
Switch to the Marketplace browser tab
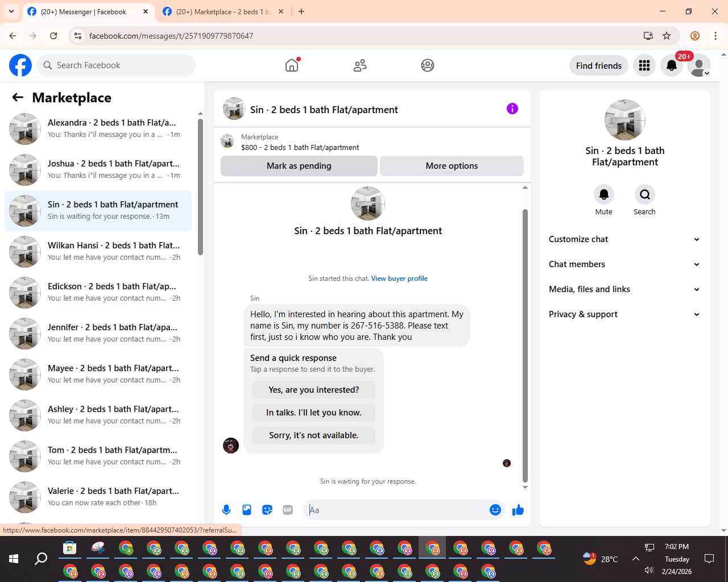coord(222,11)
